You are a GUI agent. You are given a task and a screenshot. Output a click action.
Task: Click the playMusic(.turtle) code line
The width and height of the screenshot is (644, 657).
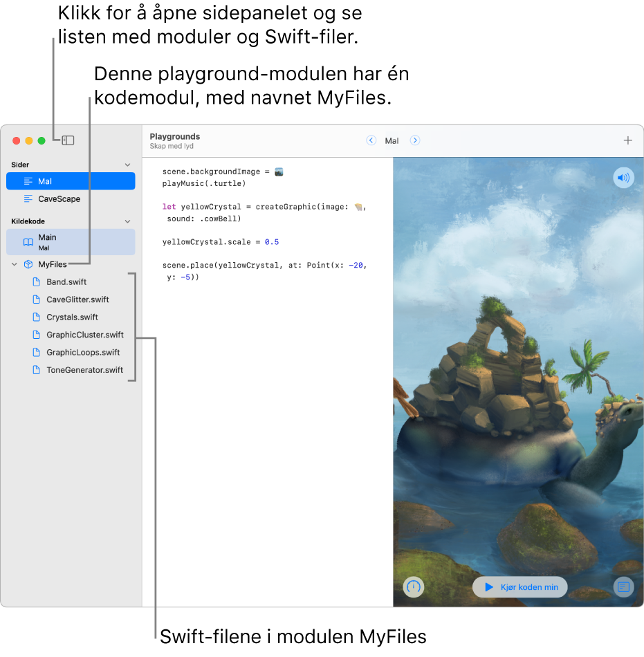[x=204, y=183]
